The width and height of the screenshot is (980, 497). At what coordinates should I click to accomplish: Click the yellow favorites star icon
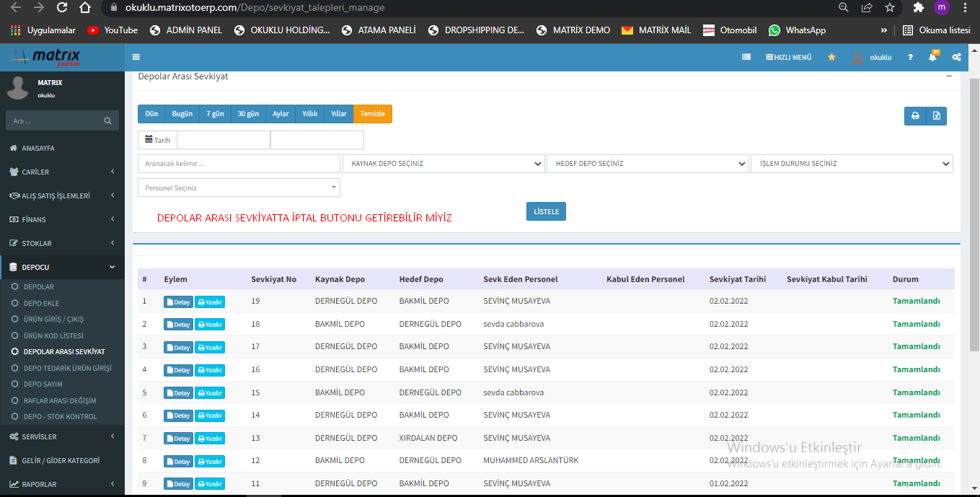(x=831, y=57)
